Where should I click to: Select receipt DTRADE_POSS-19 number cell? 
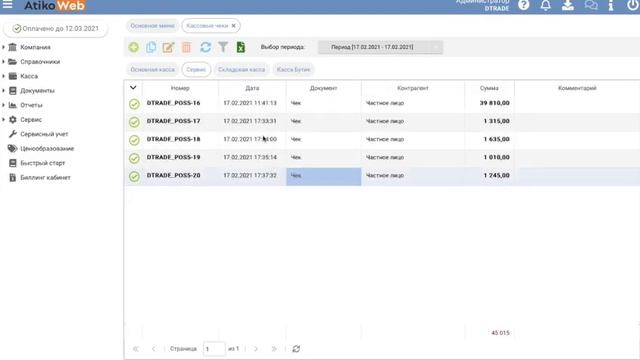pos(180,157)
